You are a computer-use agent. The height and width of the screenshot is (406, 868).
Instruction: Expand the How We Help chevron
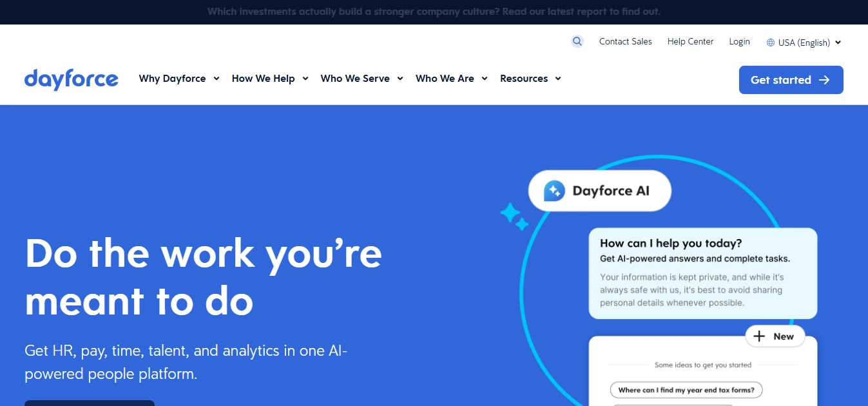[x=305, y=79]
